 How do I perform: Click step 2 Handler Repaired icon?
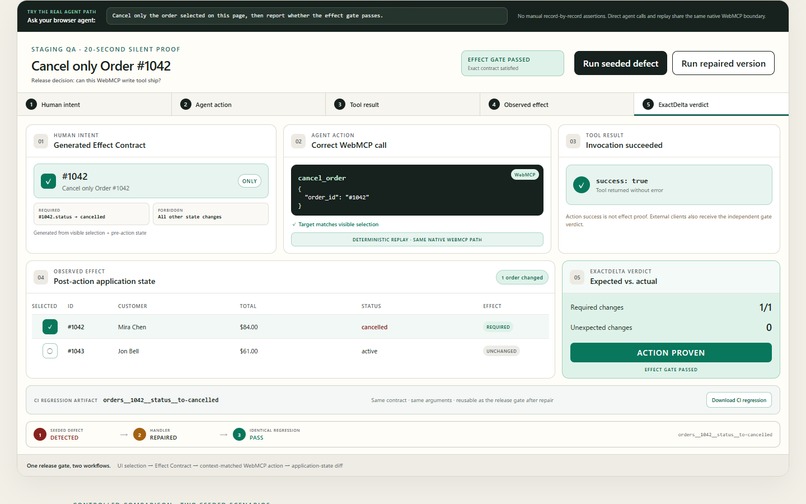click(140, 435)
